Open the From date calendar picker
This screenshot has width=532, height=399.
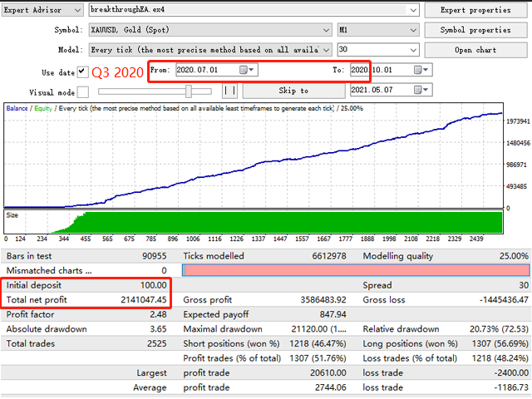(x=247, y=70)
